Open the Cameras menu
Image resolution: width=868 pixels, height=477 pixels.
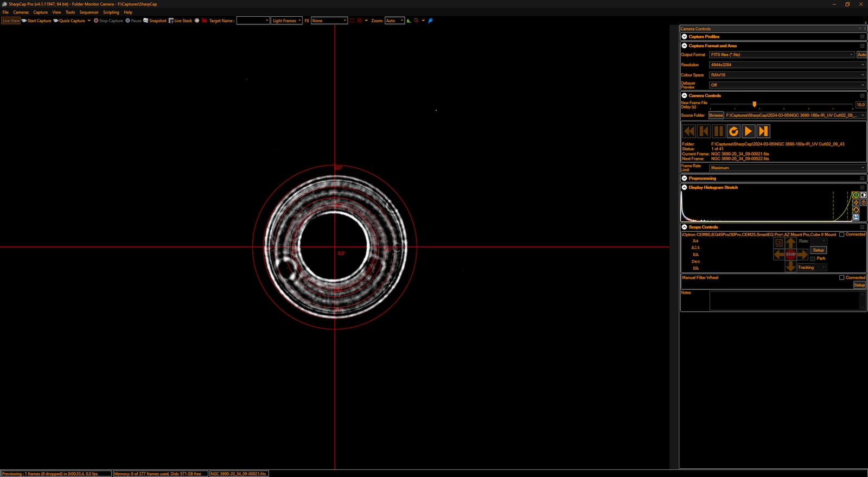(21, 12)
